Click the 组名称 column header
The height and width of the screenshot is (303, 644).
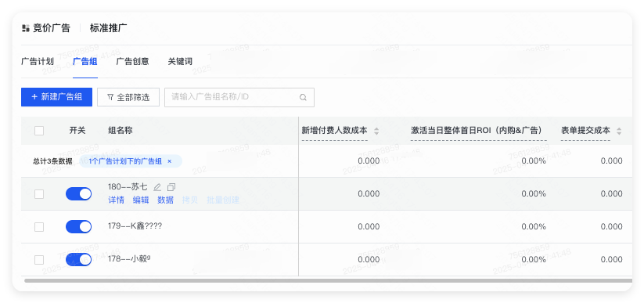coord(121,130)
